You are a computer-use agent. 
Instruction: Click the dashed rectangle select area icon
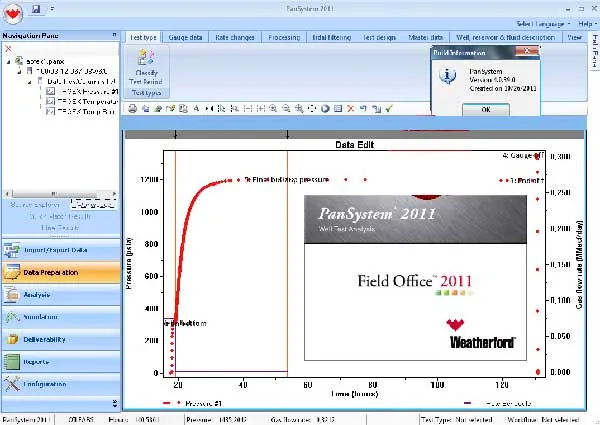point(312,109)
